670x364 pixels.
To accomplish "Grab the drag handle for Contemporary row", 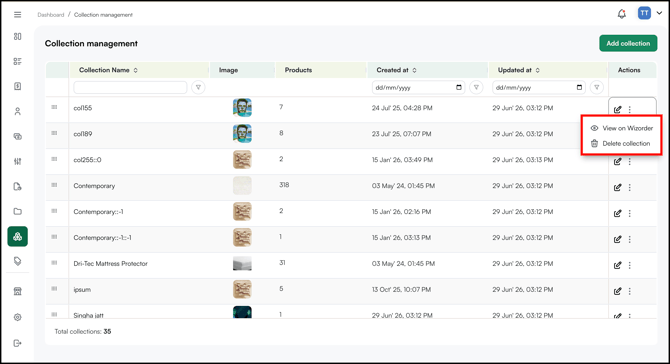I will coord(54,185).
